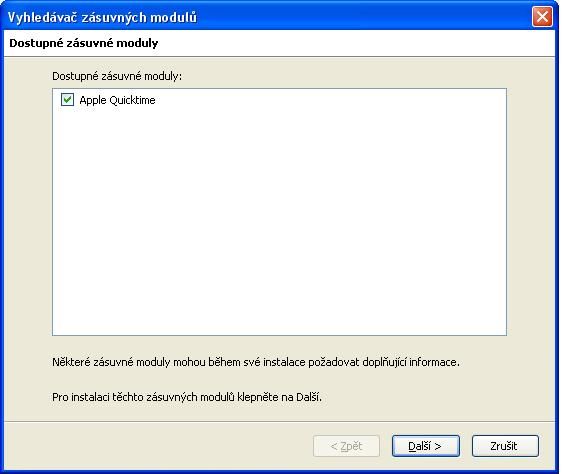Click the bold Dostupné zásuvné moduly heading
The image size is (562, 474).
pos(84,43)
